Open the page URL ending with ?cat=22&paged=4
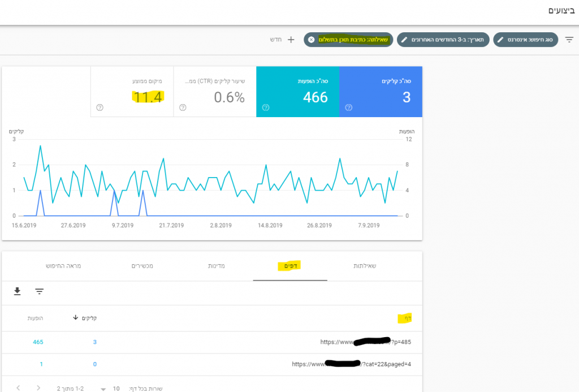Image resolution: width=579 pixels, height=392 pixels. pos(351,364)
